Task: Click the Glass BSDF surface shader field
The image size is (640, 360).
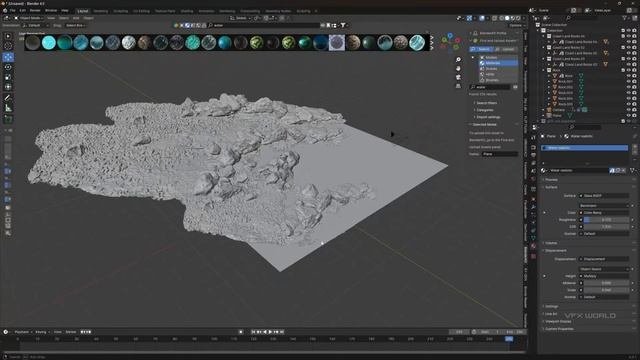Action: click(x=604, y=196)
